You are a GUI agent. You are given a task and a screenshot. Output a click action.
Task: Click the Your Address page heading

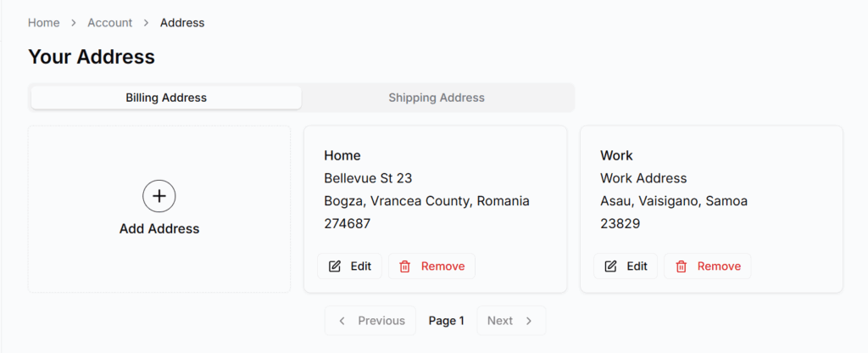(92, 57)
